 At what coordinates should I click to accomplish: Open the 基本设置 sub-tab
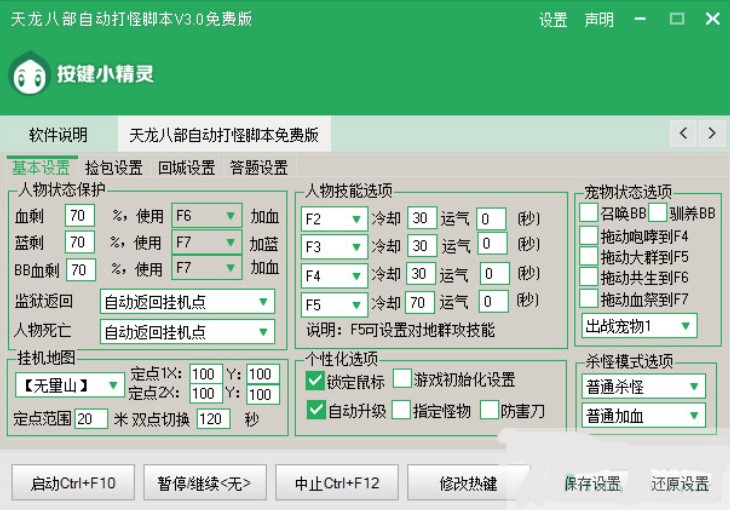[x=41, y=167]
